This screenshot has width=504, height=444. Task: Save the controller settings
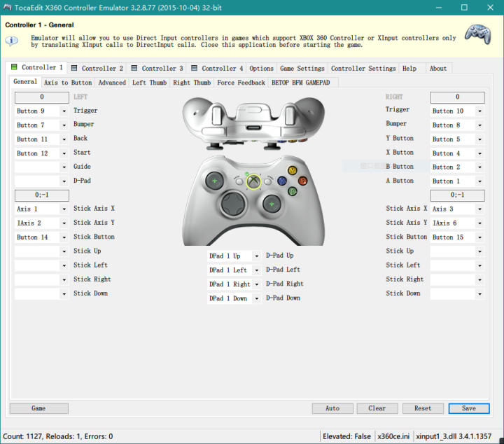click(469, 408)
